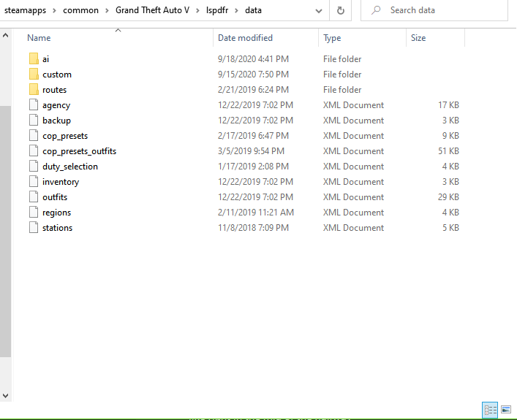Select the folder named ai

click(46, 59)
